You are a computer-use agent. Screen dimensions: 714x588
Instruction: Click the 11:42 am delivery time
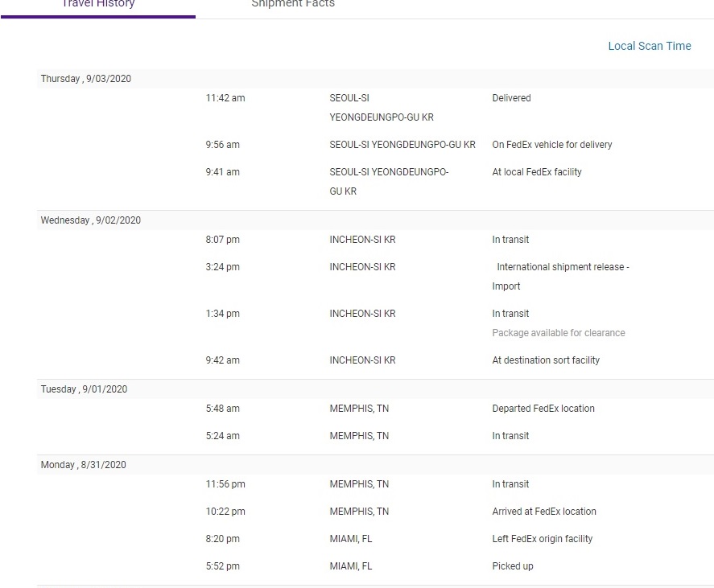tap(225, 98)
